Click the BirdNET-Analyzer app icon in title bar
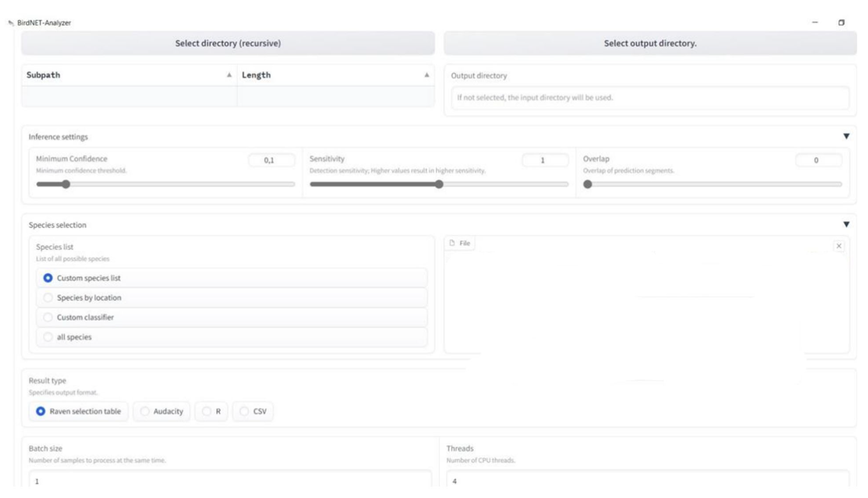Viewport: 868px width, 498px height. [11, 23]
